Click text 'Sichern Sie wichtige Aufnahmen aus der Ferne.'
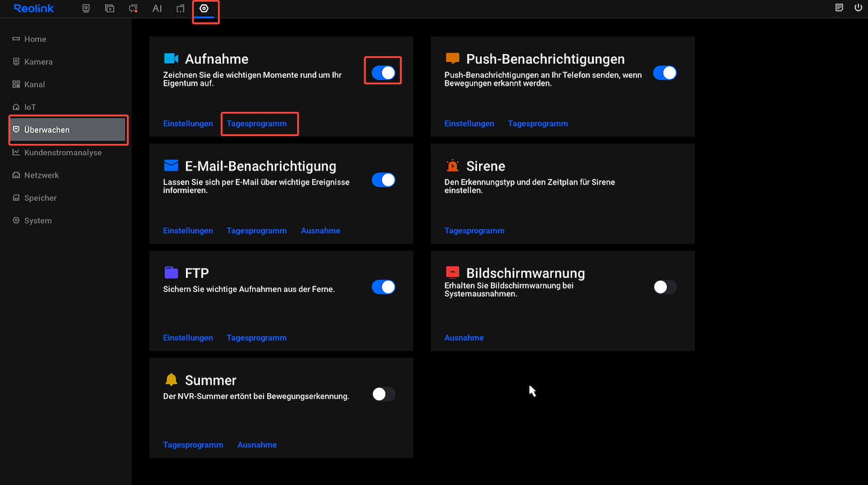868x485 pixels. pyautogui.click(x=249, y=289)
